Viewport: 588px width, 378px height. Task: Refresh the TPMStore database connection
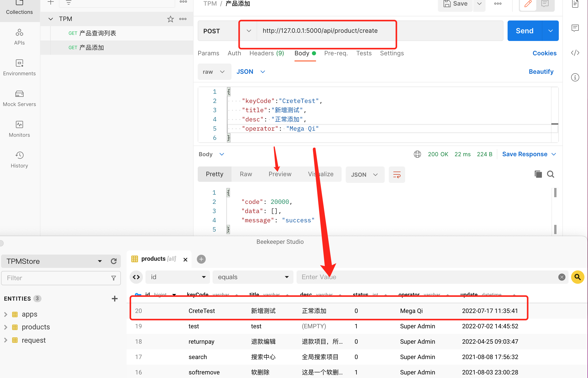pyautogui.click(x=114, y=261)
